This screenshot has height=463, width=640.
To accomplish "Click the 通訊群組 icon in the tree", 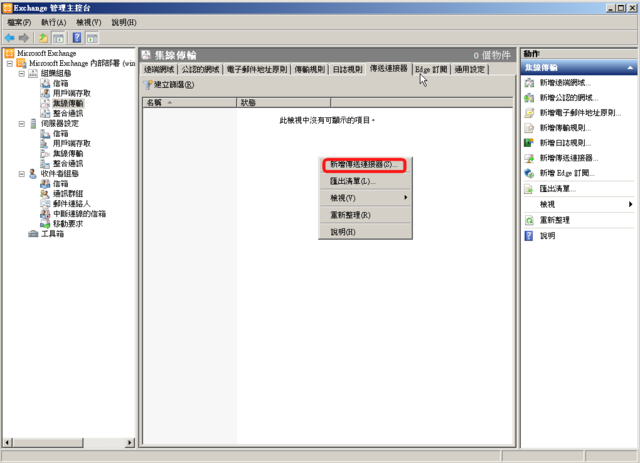I will 45,194.
